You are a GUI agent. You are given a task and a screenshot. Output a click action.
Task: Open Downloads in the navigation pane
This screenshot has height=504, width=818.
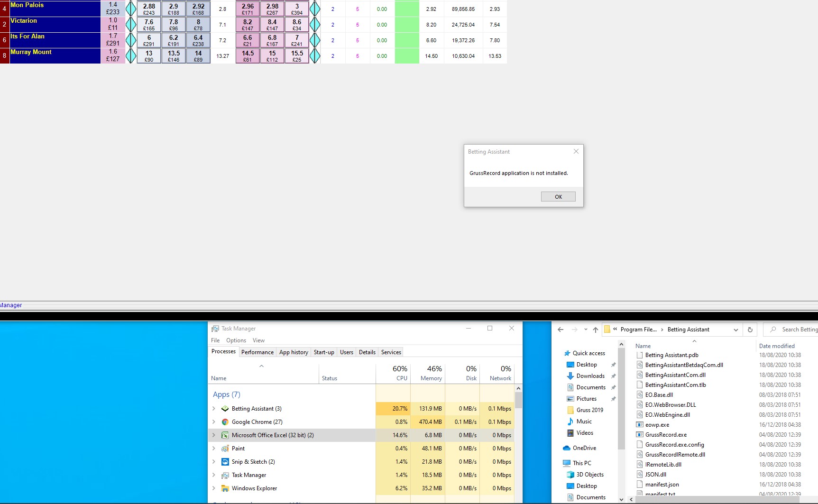click(x=590, y=376)
